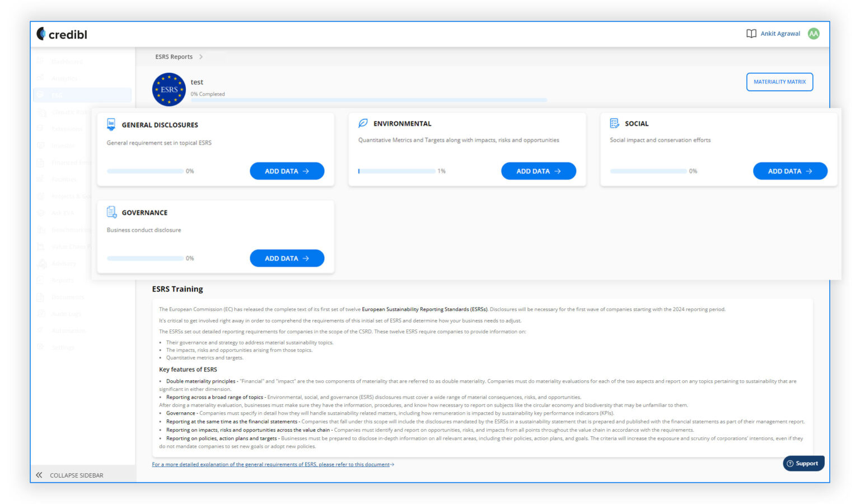This screenshot has width=860, height=504.
Task: Click the highlighted ESG sidebar item
Action: [x=62, y=95]
